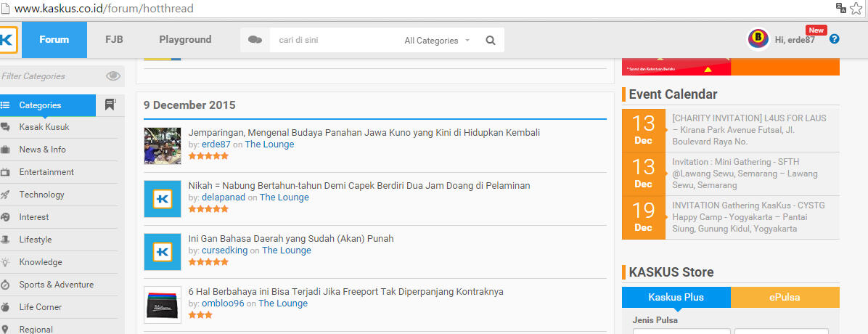Click the promotional banner above Event Calendar
The height and width of the screenshot is (334, 868).
[731, 67]
